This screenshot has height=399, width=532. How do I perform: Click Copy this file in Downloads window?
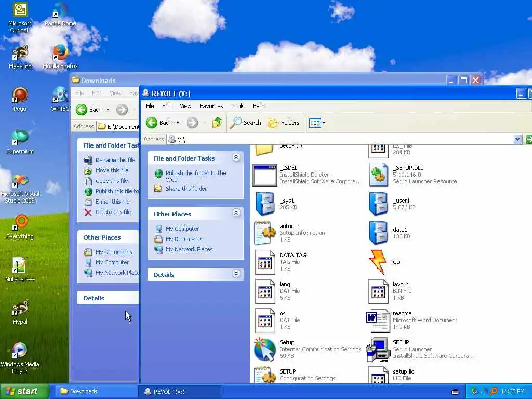(x=112, y=181)
